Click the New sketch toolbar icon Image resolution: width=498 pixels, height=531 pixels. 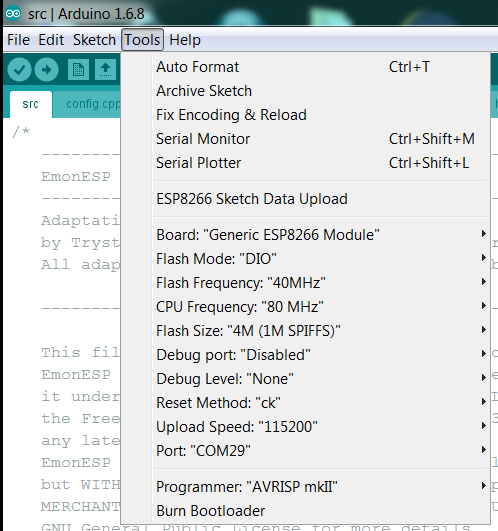(x=78, y=70)
